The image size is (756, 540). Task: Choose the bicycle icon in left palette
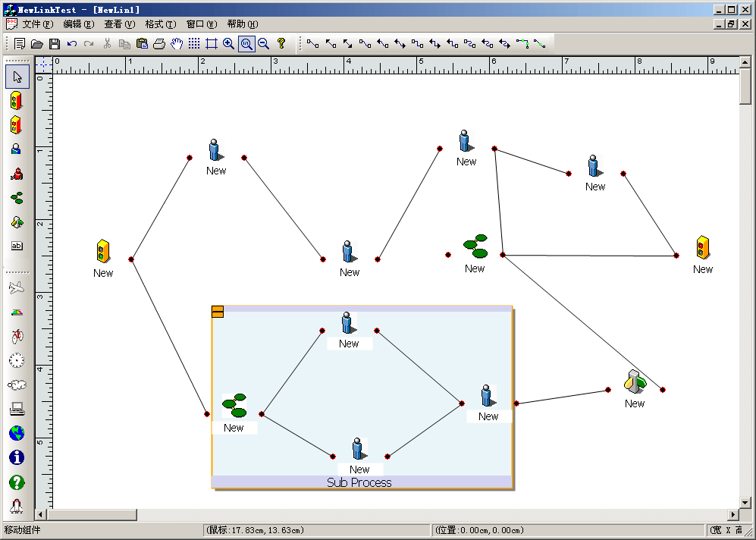(17, 335)
